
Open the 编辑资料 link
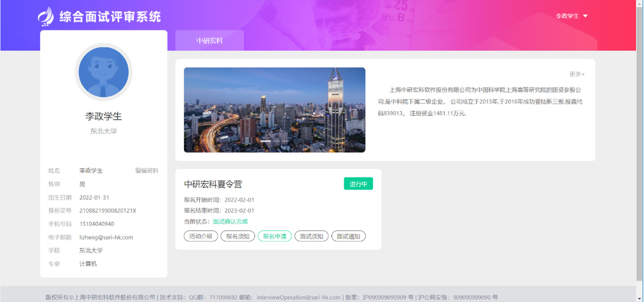(147, 171)
